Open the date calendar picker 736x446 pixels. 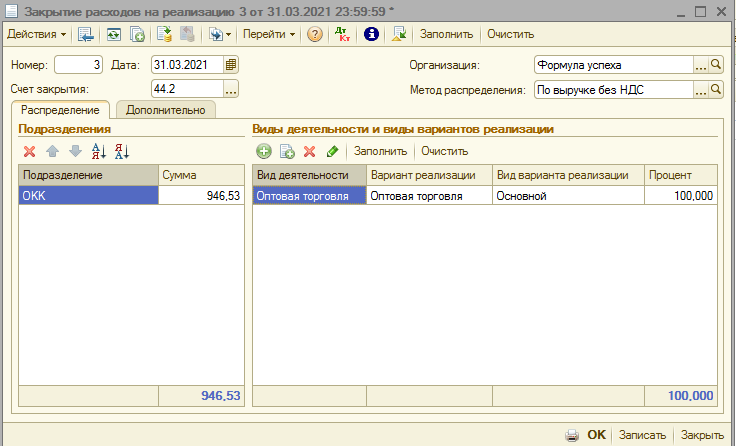231,65
